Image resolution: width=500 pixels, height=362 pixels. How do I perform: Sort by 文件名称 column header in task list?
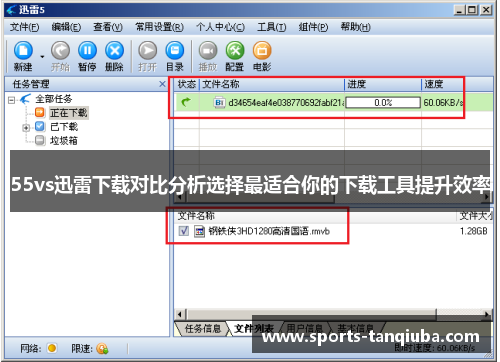272,84
